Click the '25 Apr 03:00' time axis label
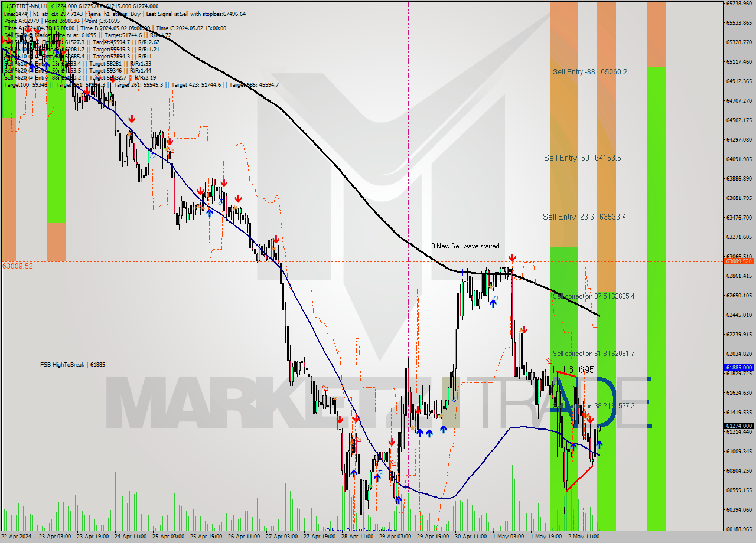Screen dimensions: 756x543 pos(168,537)
